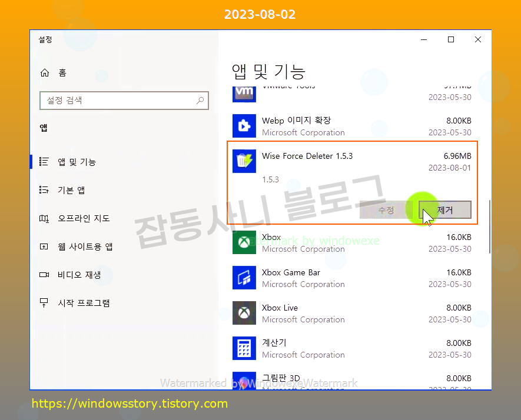The width and height of the screenshot is (521, 420).
Task: Maximize the 설정 window
Action: [451, 39]
